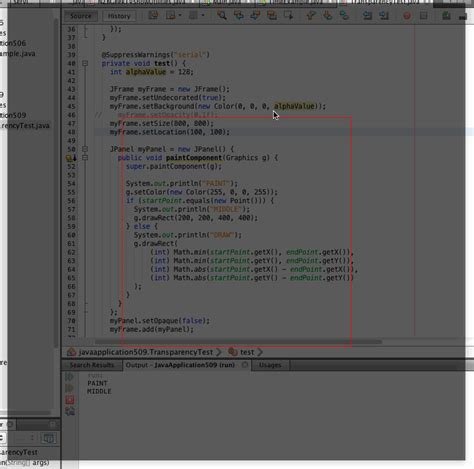Select the tion506 project node

pos(13,43)
